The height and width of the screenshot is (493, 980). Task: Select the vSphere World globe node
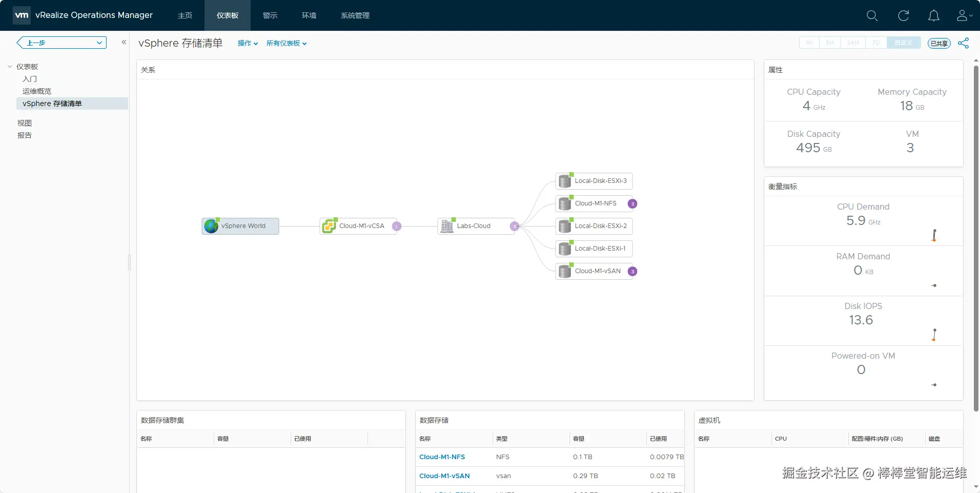tap(240, 226)
